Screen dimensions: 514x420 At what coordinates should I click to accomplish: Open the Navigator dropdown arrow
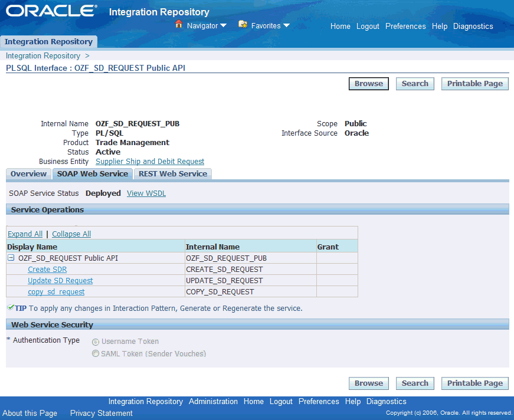click(x=223, y=25)
